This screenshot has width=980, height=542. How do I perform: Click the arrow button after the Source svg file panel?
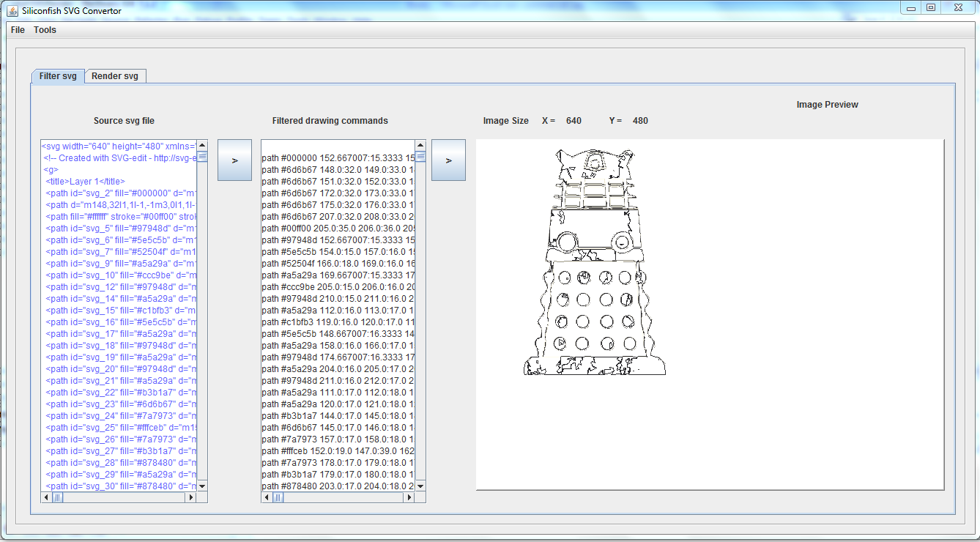(234, 160)
